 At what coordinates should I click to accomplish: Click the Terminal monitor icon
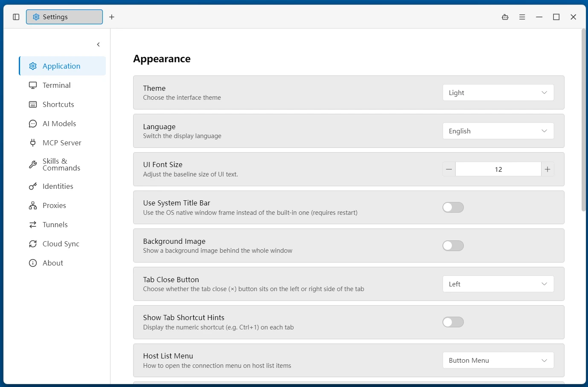click(33, 85)
